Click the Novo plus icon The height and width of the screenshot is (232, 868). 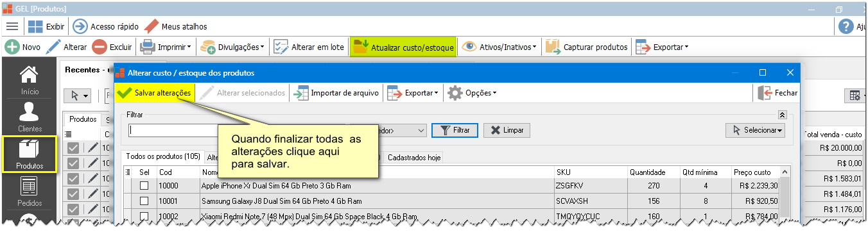[x=12, y=47]
